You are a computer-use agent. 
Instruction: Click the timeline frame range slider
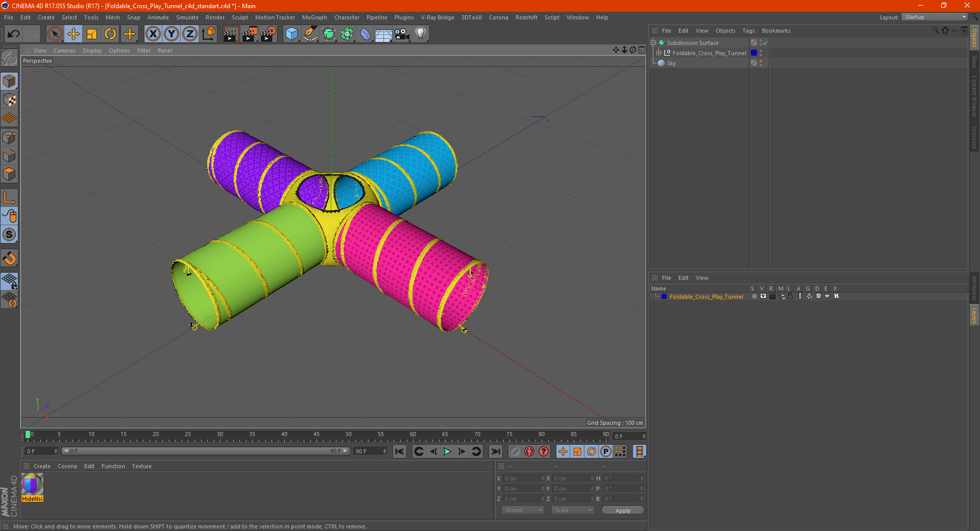[206, 451]
